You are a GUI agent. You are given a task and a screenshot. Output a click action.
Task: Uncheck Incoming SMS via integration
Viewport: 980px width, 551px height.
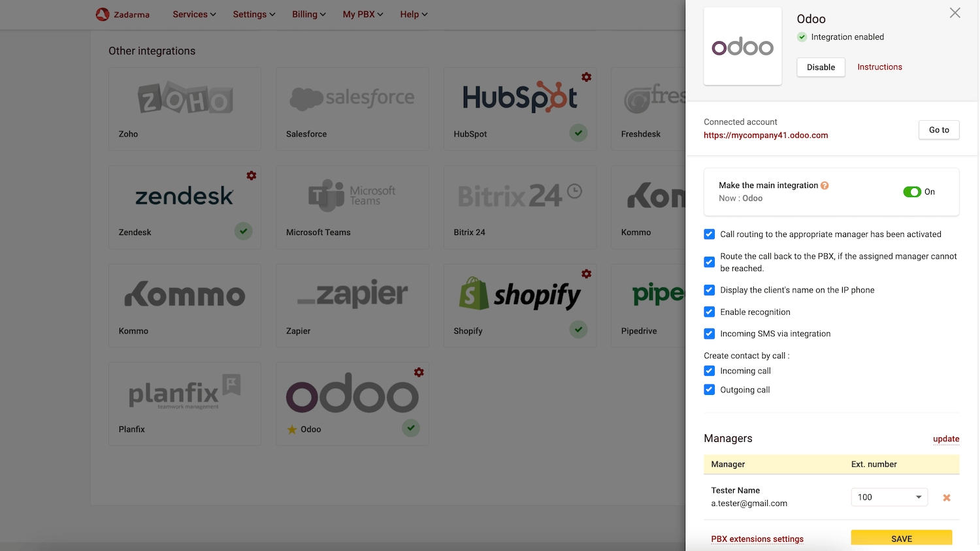click(709, 334)
